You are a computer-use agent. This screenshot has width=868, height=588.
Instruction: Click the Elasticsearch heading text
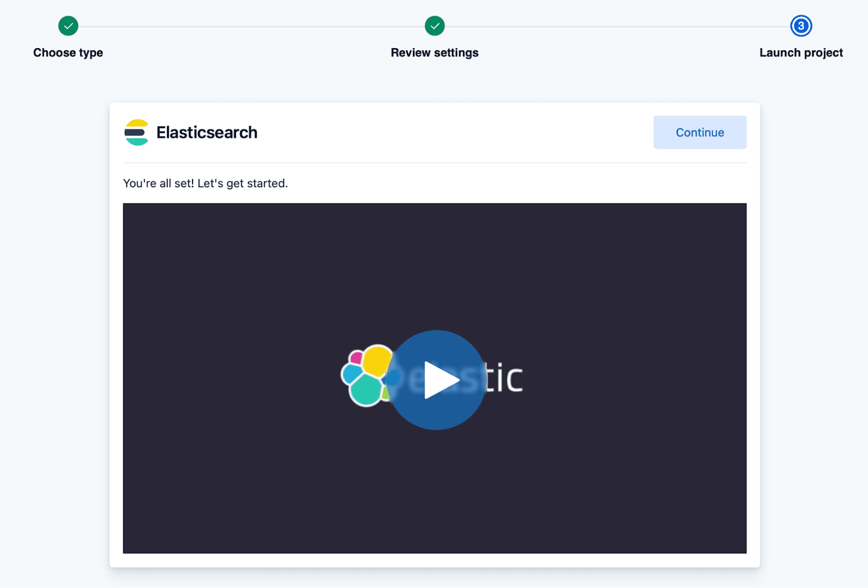tap(207, 132)
